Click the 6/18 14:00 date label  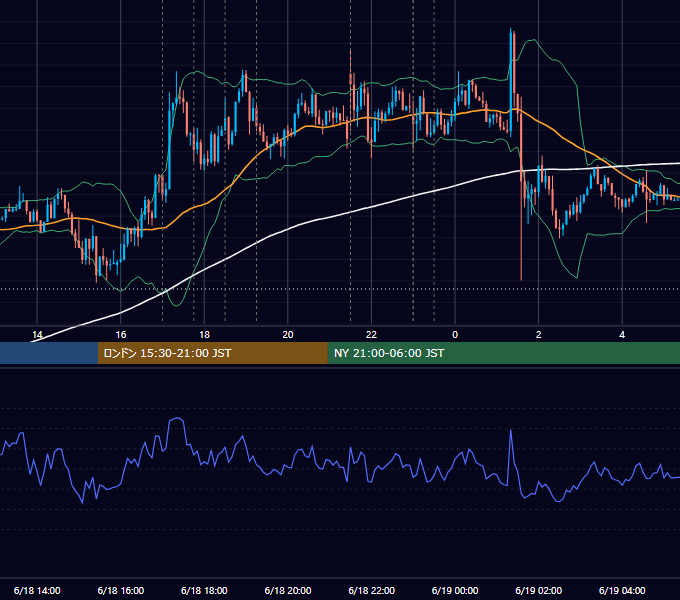[x=37, y=590]
